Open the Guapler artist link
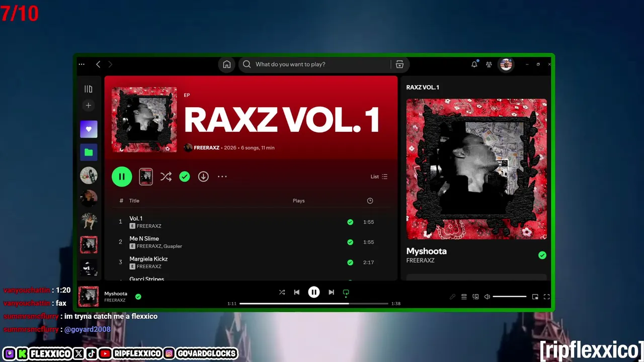Image resolution: width=644 pixels, height=362 pixels. (173, 246)
